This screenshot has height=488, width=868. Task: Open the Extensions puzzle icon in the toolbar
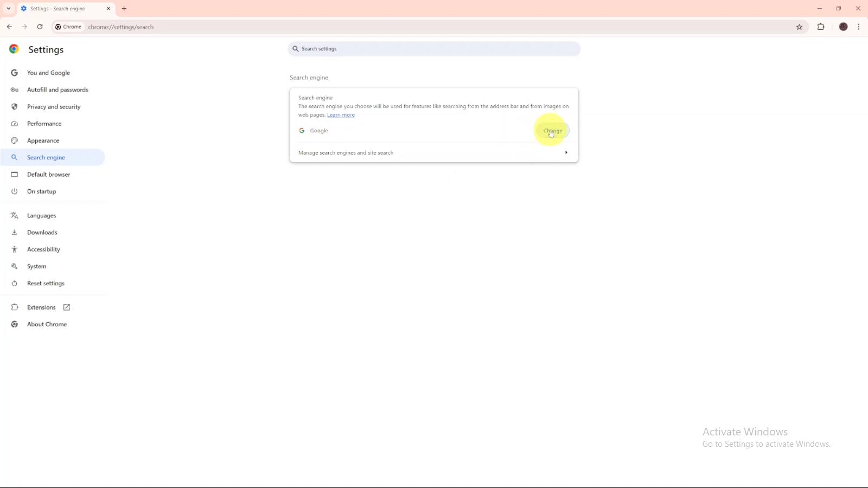pyautogui.click(x=821, y=27)
